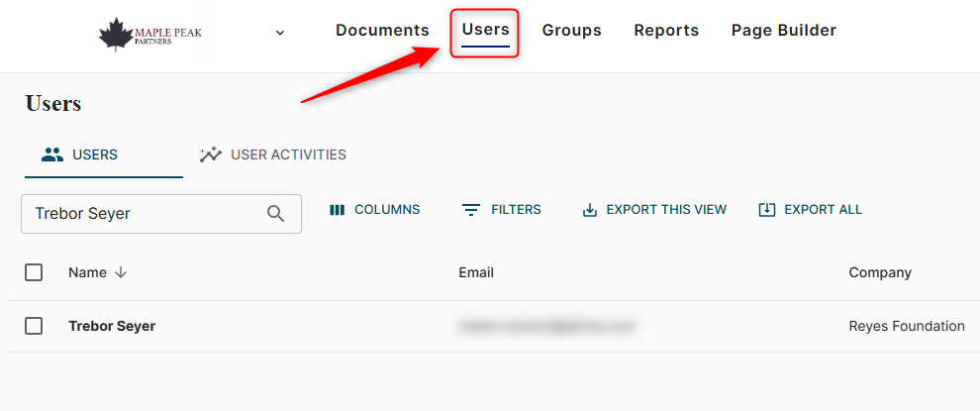
Task: Open the Documents section
Action: tap(382, 31)
